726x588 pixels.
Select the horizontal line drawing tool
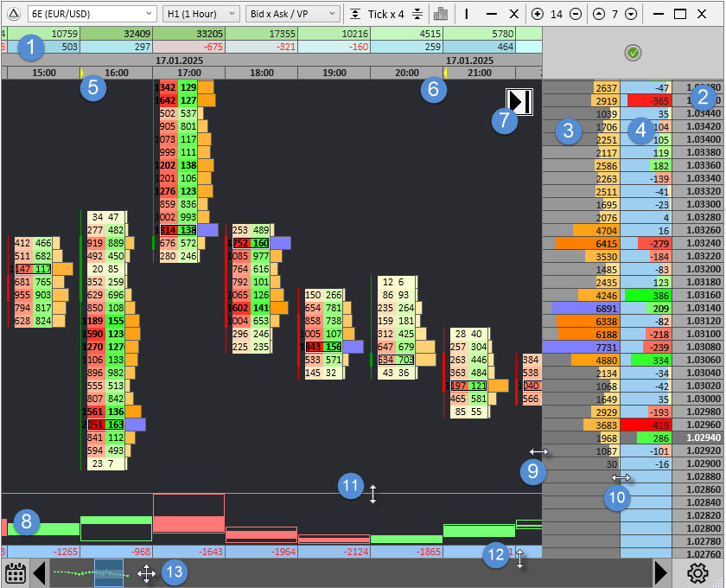pyautogui.click(x=491, y=14)
